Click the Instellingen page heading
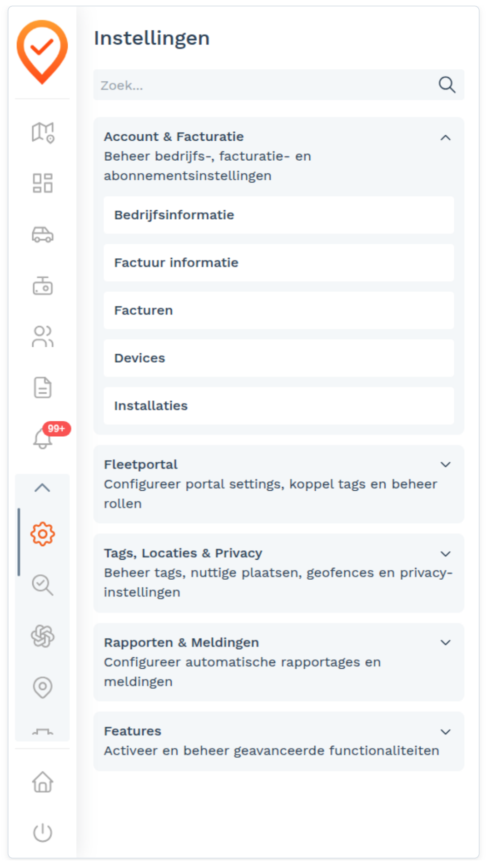Viewport: 487px width, 868px height. 152,38
